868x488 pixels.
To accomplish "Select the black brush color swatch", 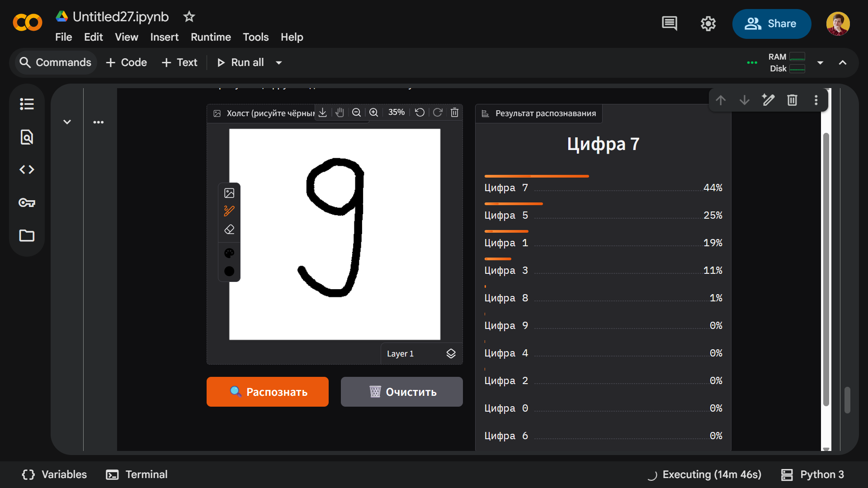I will coord(229,271).
